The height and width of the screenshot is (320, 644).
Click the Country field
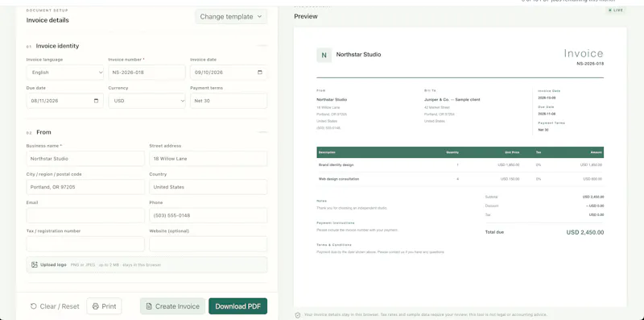pyautogui.click(x=208, y=187)
